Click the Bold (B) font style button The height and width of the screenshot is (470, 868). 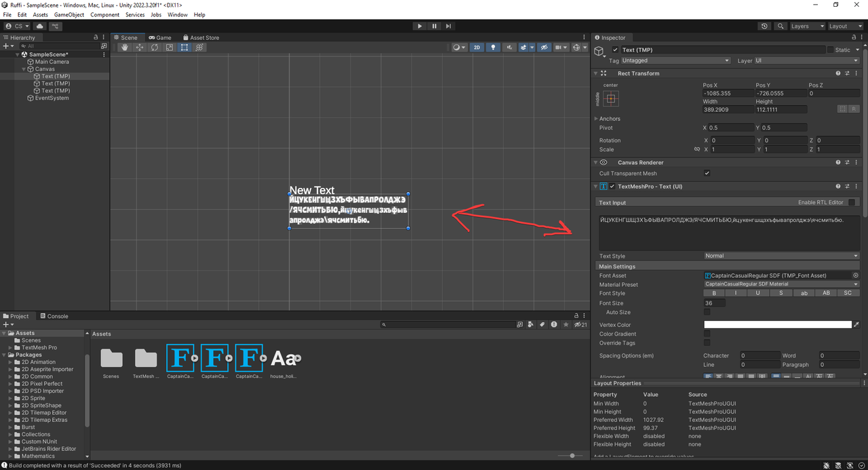point(714,294)
